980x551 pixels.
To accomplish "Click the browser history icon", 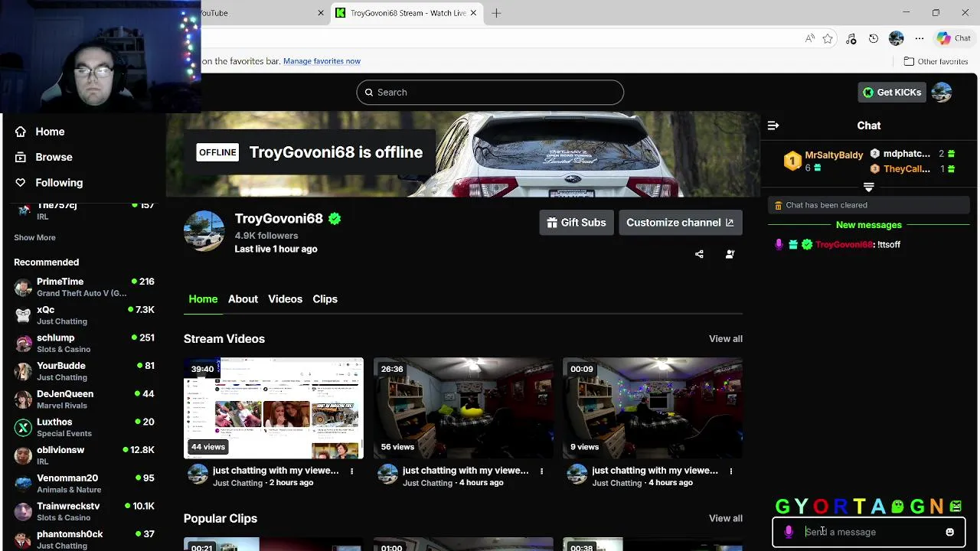I will click(x=874, y=38).
